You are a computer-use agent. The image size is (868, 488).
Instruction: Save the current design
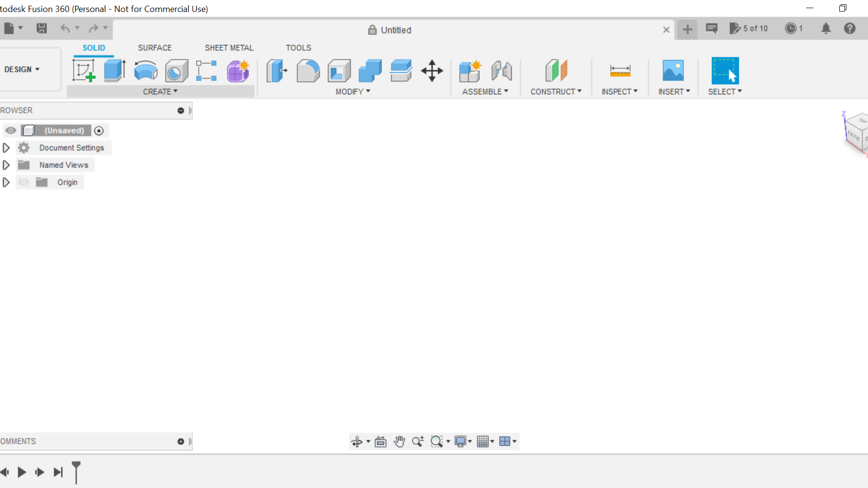click(41, 28)
